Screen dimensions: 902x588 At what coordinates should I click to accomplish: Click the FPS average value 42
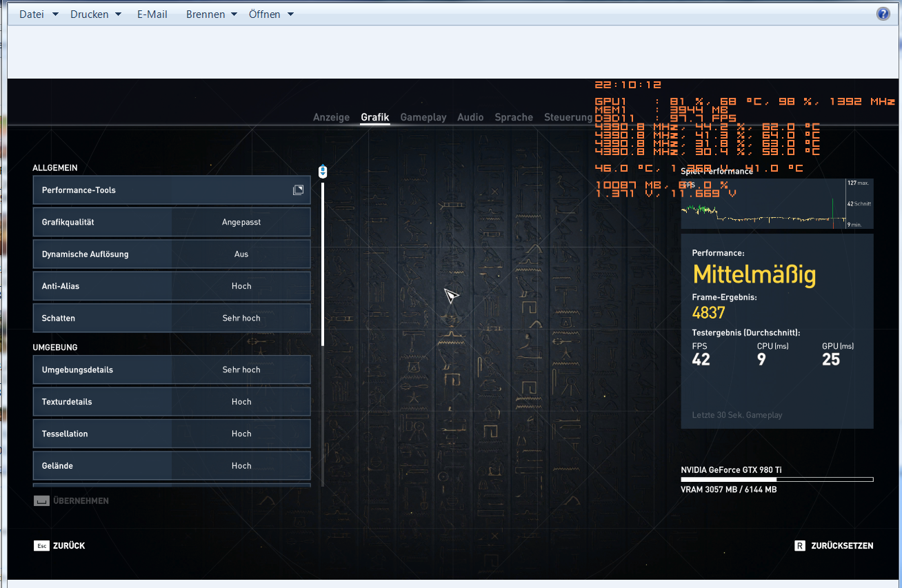click(x=701, y=359)
